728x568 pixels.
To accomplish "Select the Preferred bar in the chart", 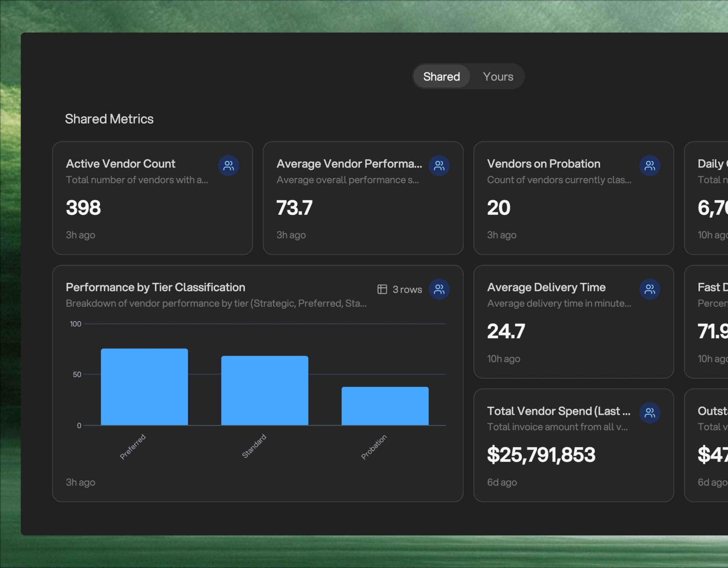I will 144,387.
